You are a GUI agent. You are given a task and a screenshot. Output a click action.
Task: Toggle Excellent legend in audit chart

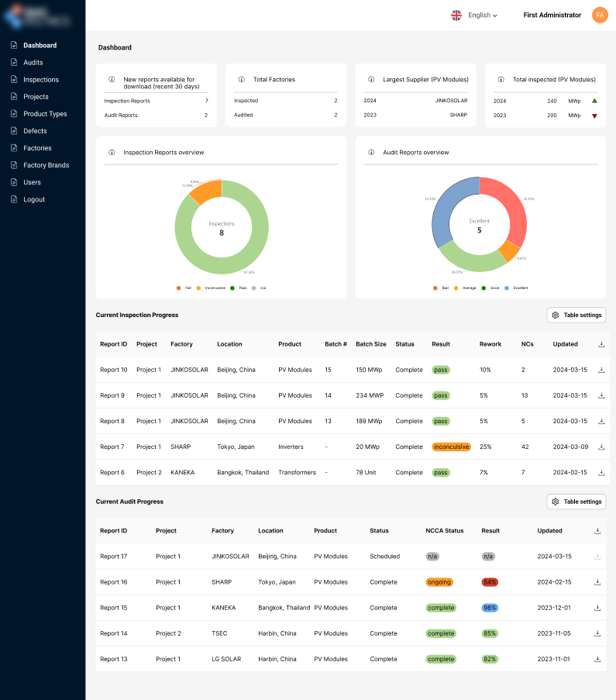[517, 288]
